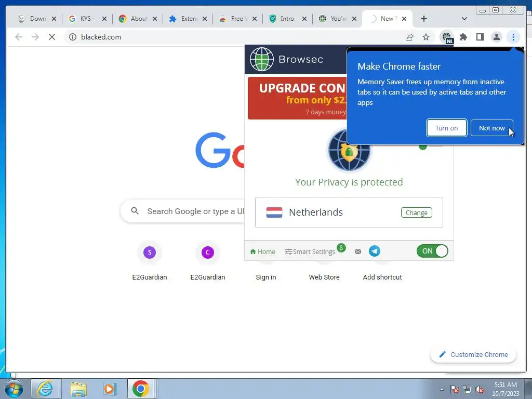
Task: Click the UPGRADE promotional banner
Action: (x=297, y=98)
